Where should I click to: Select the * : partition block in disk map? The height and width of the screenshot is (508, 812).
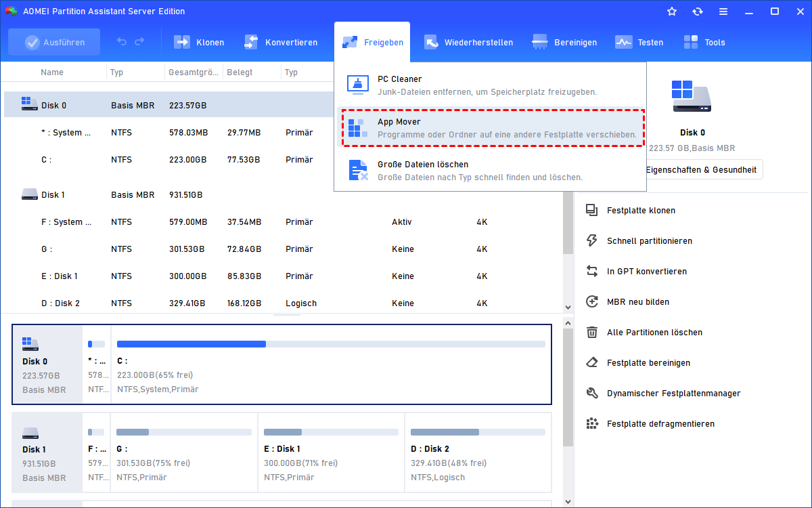(97, 364)
